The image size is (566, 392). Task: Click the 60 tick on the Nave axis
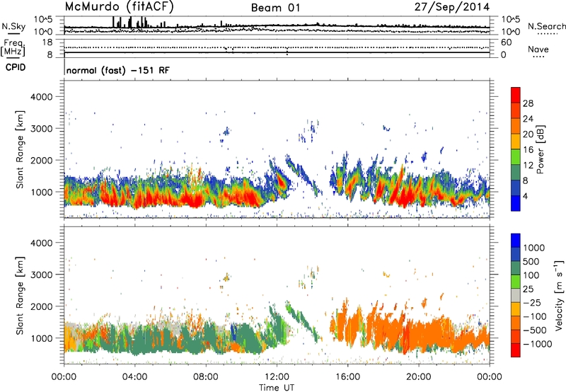coord(506,42)
